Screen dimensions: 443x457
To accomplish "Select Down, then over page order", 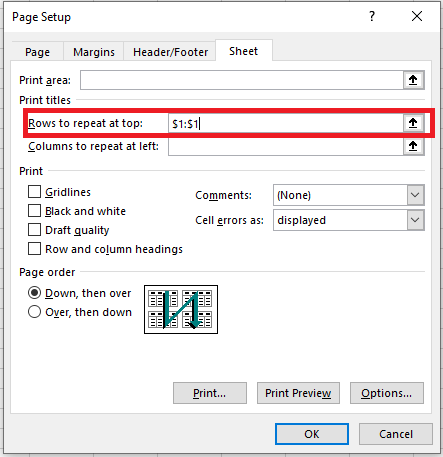I will (35, 293).
